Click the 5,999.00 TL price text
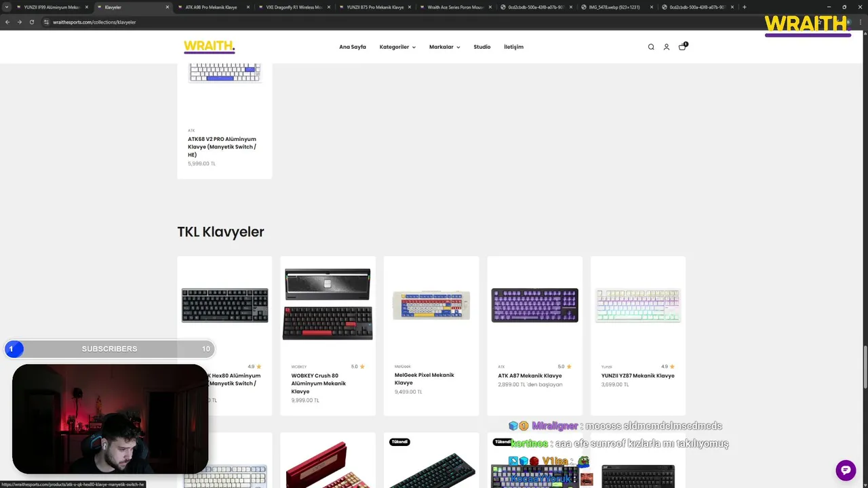868x488 pixels. click(x=201, y=163)
